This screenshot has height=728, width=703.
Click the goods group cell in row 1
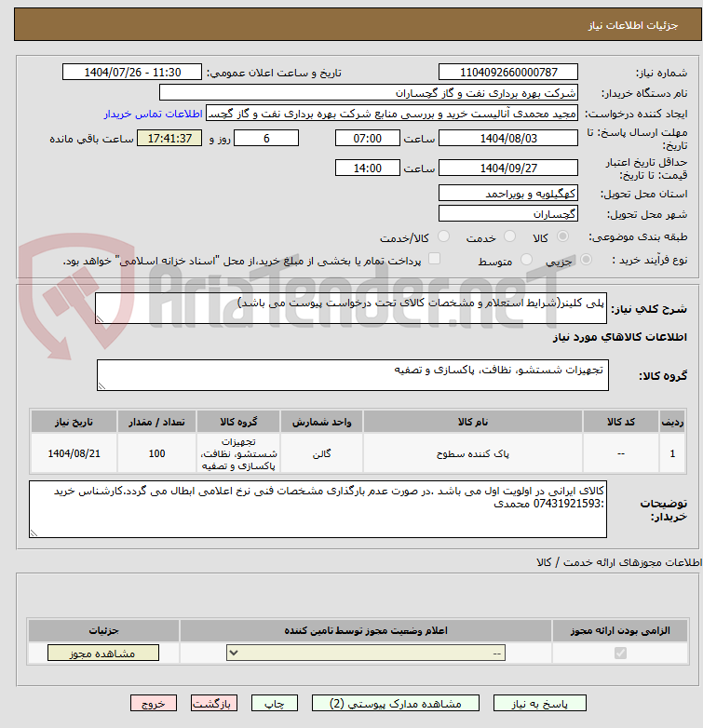[238, 453]
